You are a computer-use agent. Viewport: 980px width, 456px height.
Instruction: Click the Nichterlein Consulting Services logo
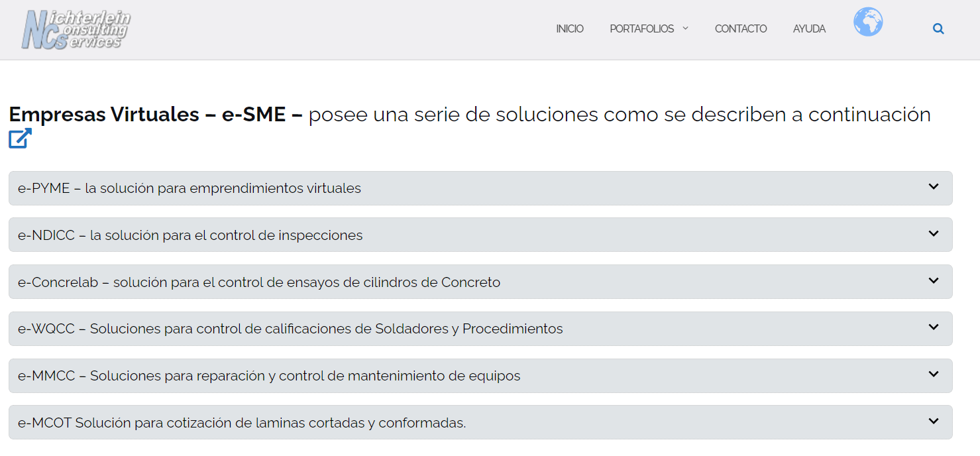point(76,30)
